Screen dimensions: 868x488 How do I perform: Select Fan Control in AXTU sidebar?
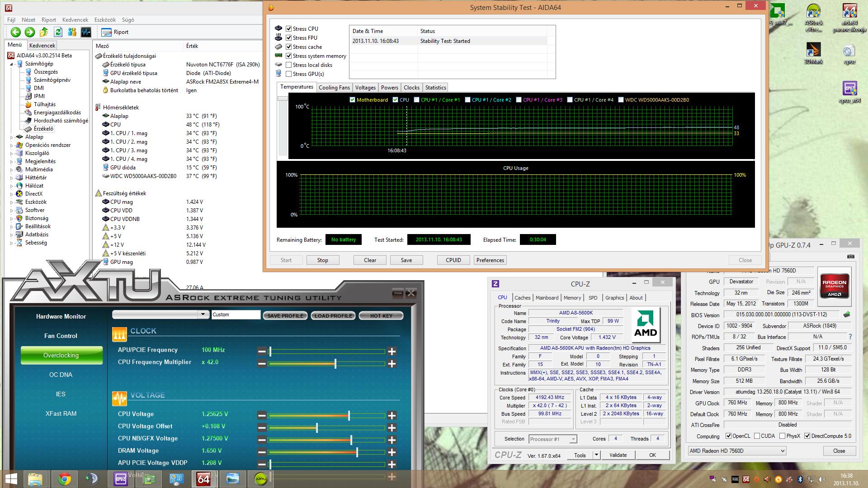[61, 336]
